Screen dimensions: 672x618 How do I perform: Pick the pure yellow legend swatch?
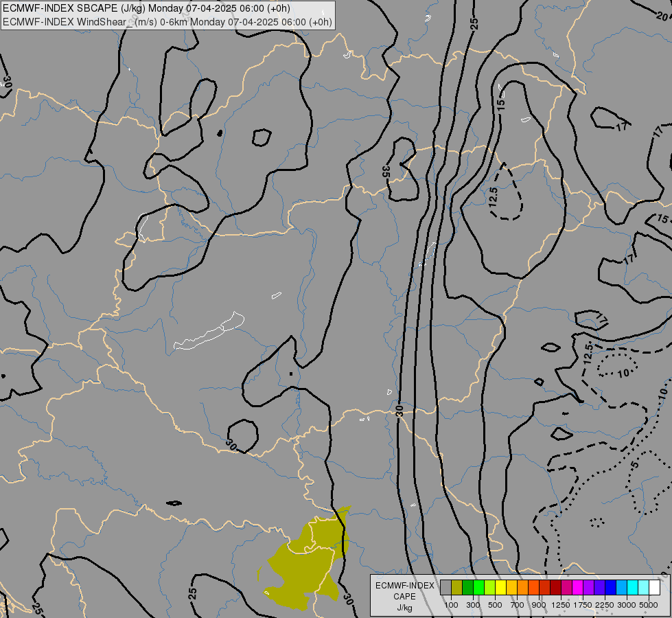pos(500,587)
